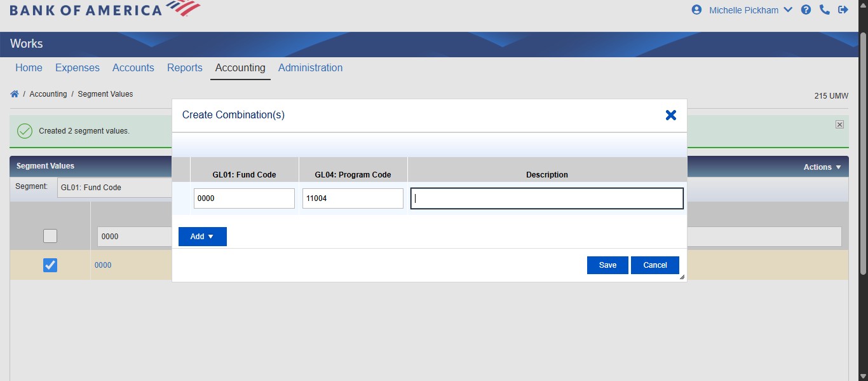868x381 pixels.
Task: Open the user profile icon for Michelle Pickham
Action: [x=696, y=10]
